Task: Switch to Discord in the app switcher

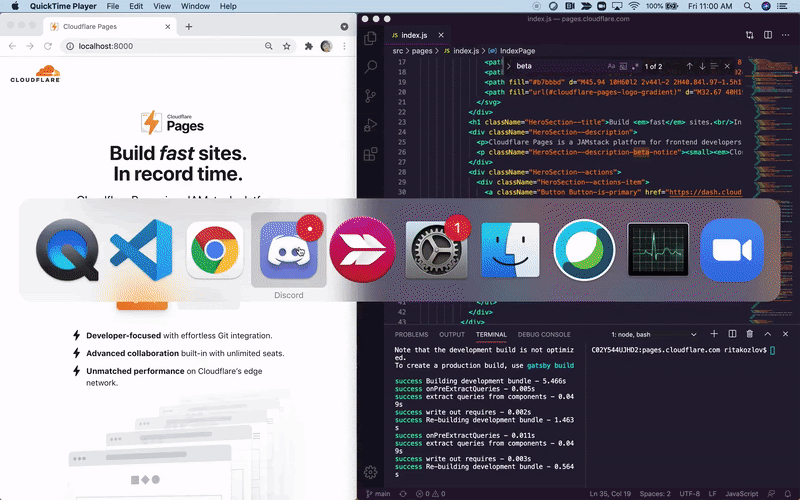Action: click(x=289, y=250)
